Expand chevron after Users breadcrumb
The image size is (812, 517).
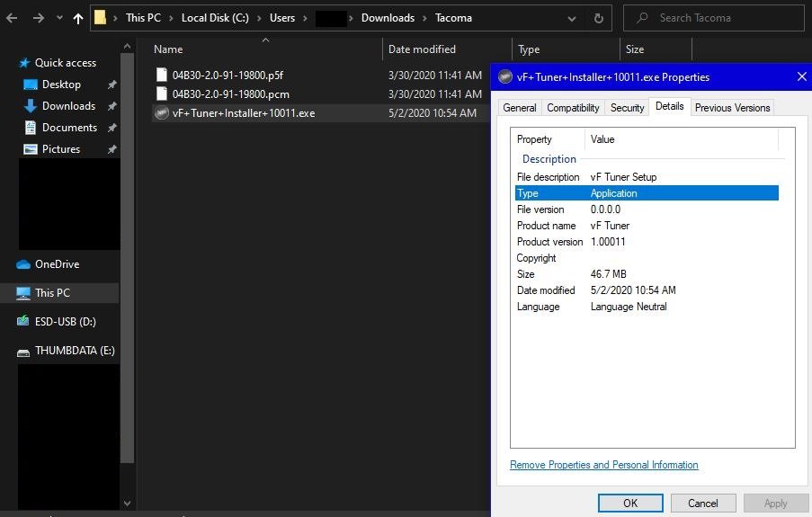click(x=305, y=18)
